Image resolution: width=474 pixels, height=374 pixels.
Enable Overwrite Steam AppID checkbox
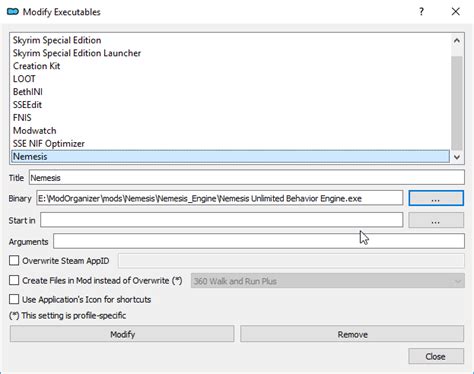14,260
